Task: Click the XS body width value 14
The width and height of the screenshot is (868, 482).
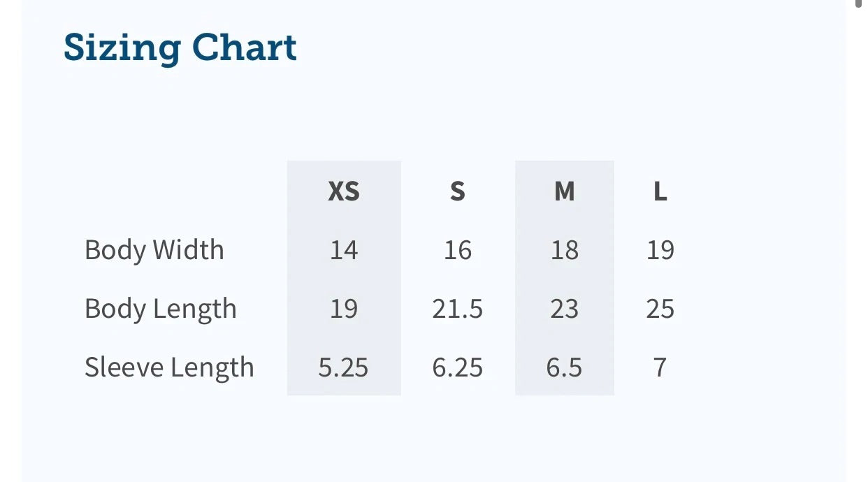Action: 344,250
